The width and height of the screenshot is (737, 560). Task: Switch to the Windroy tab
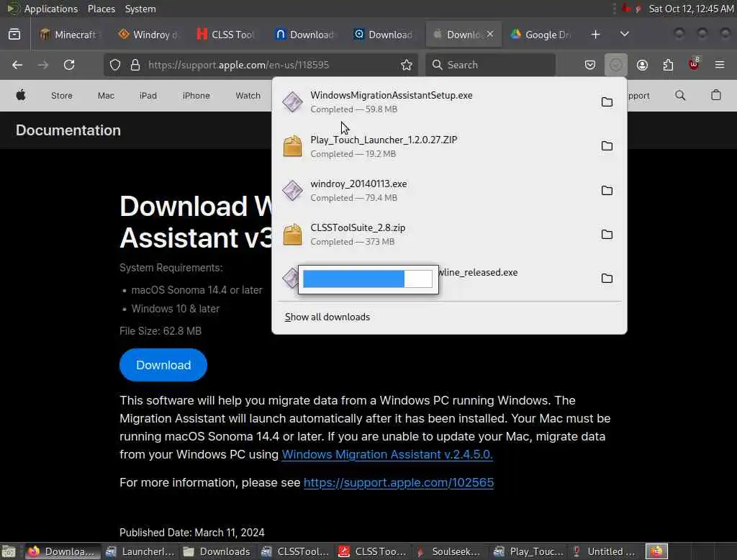click(149, 35)
